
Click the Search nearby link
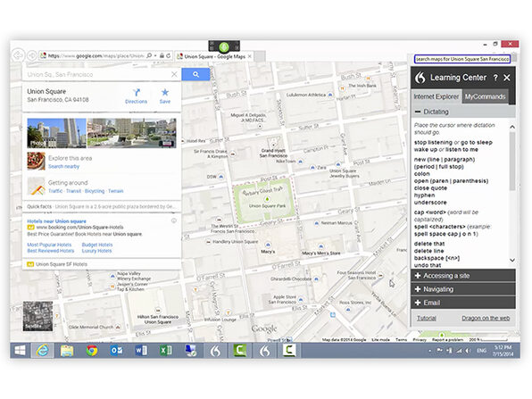pos(63,166)
